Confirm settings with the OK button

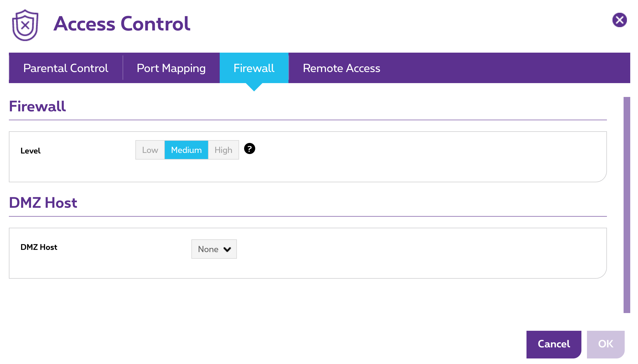[606, 344]
